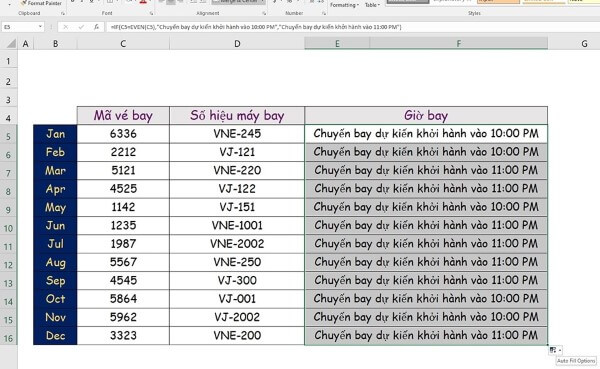Click aircraft cell VJ-300

237,281
